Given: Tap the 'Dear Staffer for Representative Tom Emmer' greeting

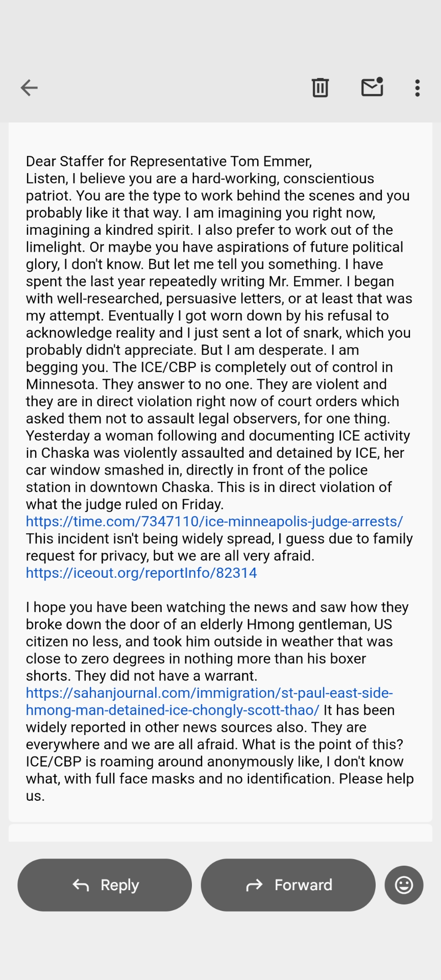Looking at the screenshot, I should tap(169, 161).
